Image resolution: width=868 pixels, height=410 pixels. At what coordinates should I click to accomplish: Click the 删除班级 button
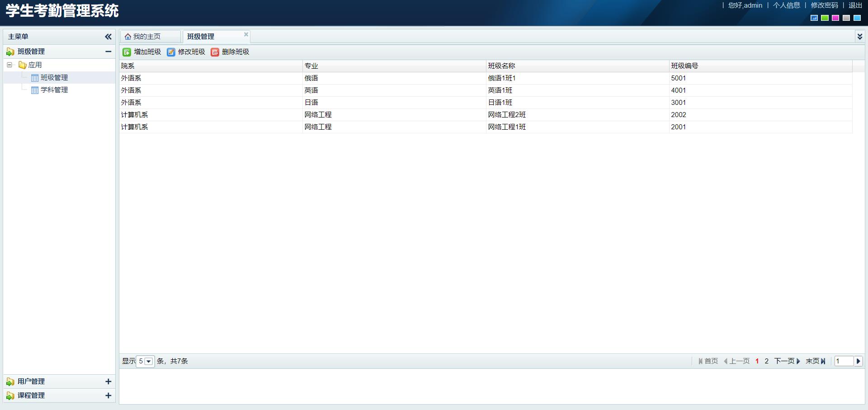point(230,52)
